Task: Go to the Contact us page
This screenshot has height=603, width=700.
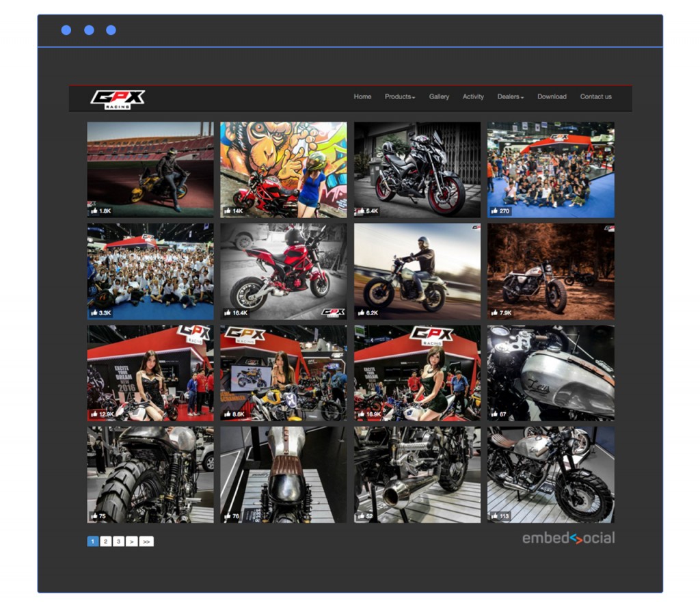Action: pos(595,97)
